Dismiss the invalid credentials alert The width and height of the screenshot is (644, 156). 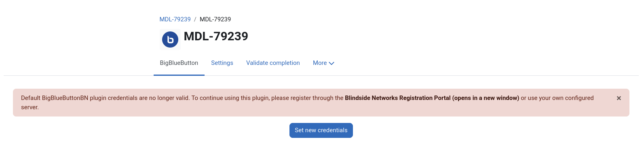pyautogui.click(x=619, y=98)
